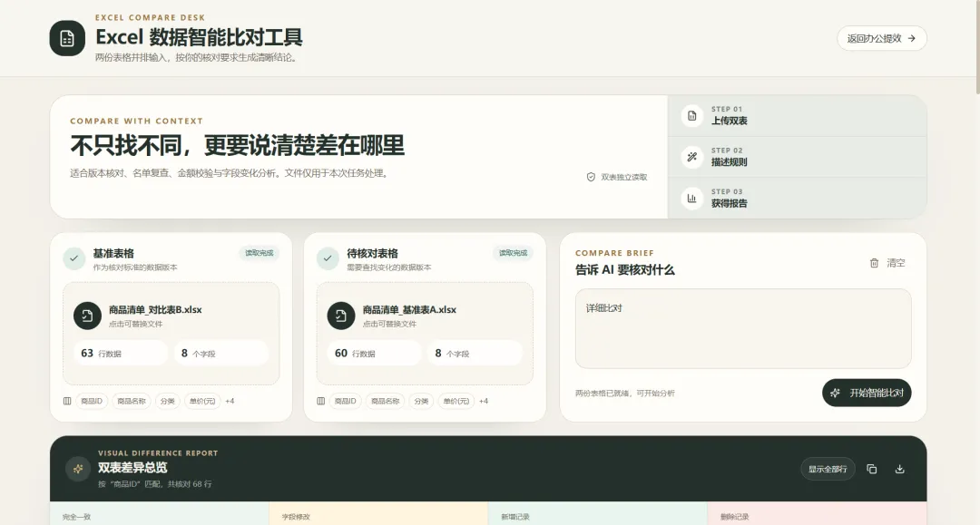Click the 读取完成 badge of 基准表格
This screenshot has height=525, width=980.
pos(259,253)
